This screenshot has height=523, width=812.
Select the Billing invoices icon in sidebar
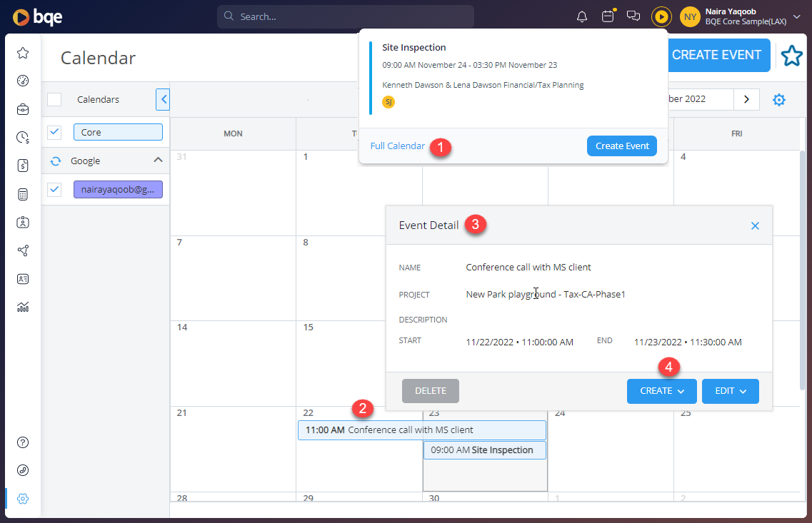point(22,166)
